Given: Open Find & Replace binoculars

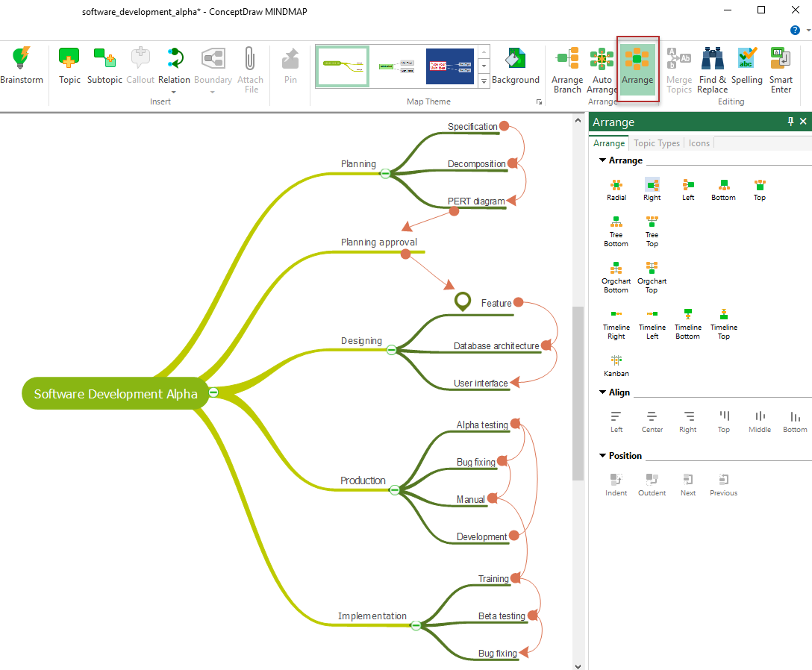Looking at the screenshot, I should (712, 59).
